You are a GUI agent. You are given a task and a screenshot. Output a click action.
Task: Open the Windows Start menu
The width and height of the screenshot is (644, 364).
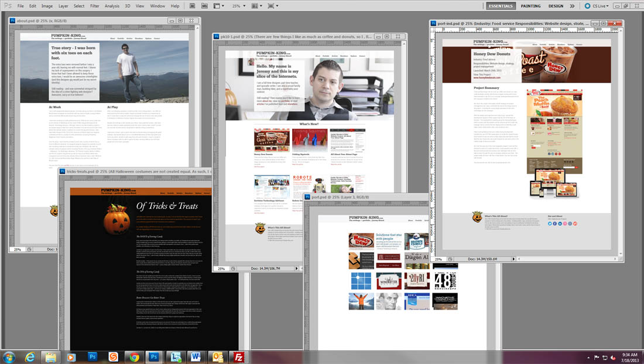tap(9, 357)
